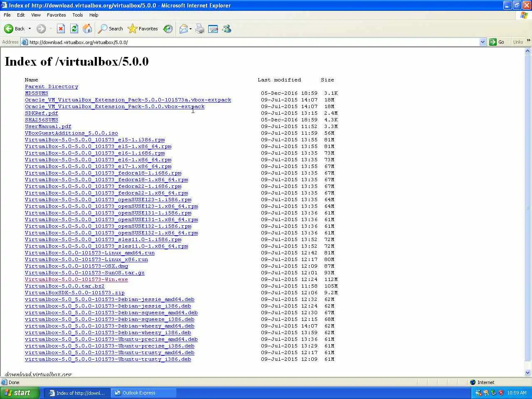Open the Messenger toolbar icon
Image resolution: width=532 pixels, height=399 pixels.
point(227,29)
